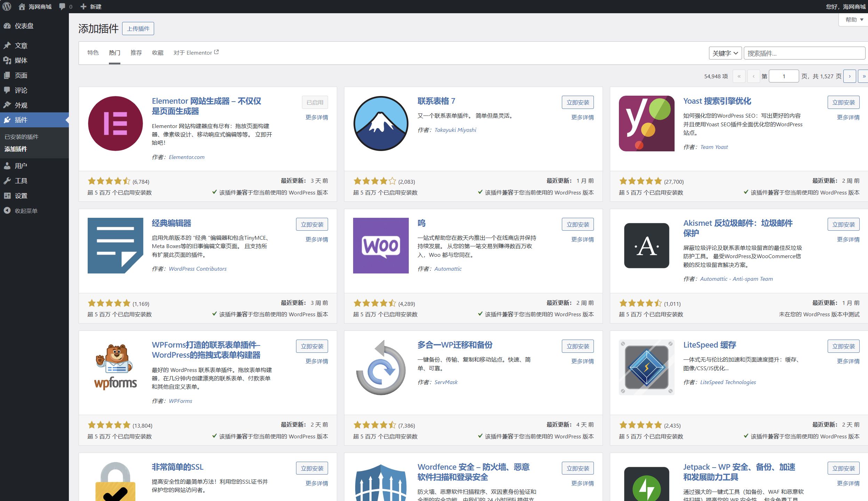Viewport: 868px width, 501px height.
Task: Click the 上传插件 button
Action: click(138, 29)
